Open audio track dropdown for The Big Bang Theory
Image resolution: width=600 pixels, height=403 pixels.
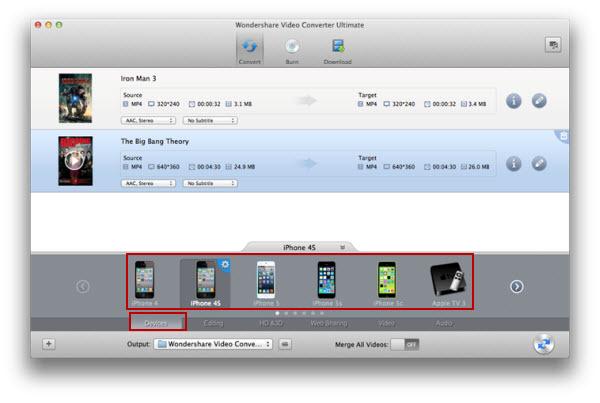pyautogui.click(x=148, y=183)
